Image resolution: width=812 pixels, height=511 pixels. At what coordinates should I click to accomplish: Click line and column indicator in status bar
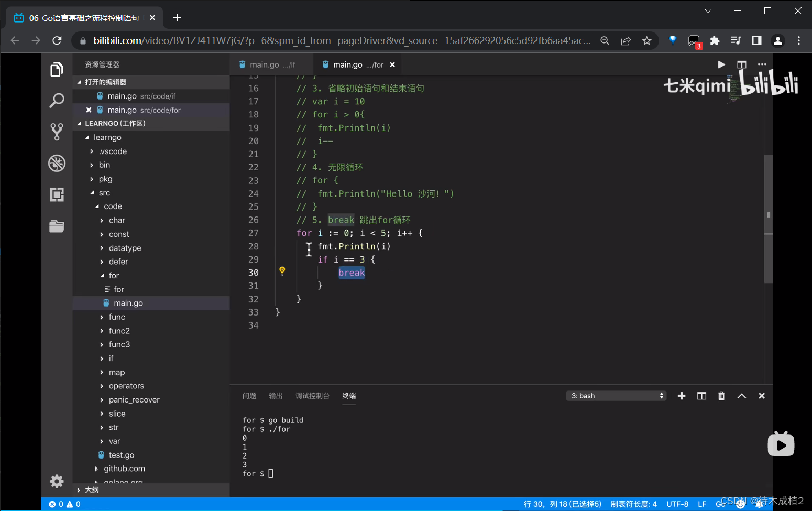pyautogui.click(x=562, y=504)
